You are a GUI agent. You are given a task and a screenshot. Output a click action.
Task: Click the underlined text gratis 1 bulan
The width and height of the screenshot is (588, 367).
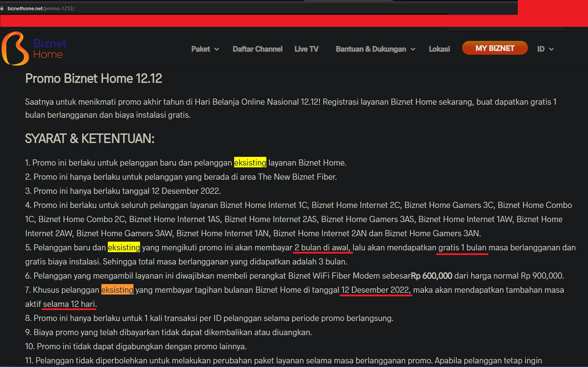462,247
